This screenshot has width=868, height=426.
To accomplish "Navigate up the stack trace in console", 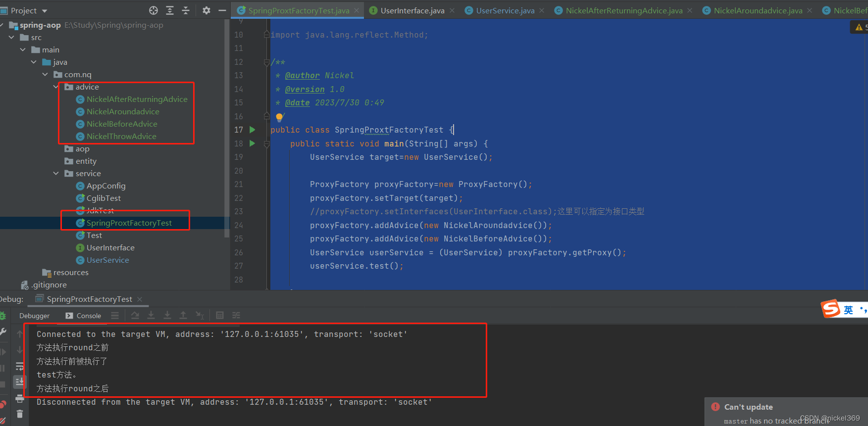I will [x=20, y=334].
